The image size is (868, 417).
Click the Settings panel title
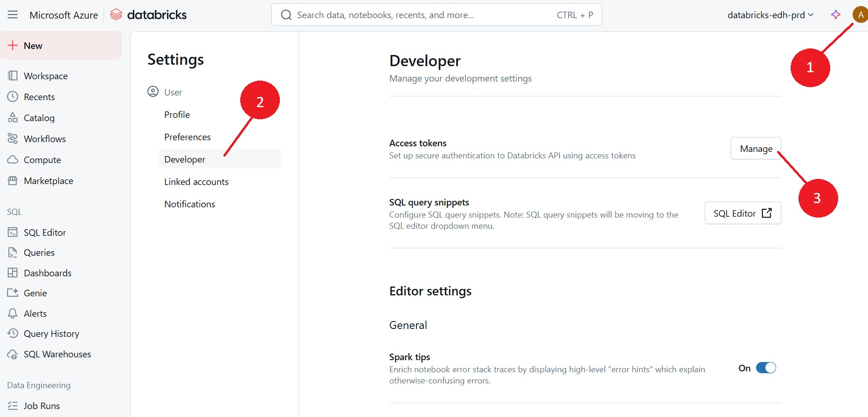click(x=176, y=60)
